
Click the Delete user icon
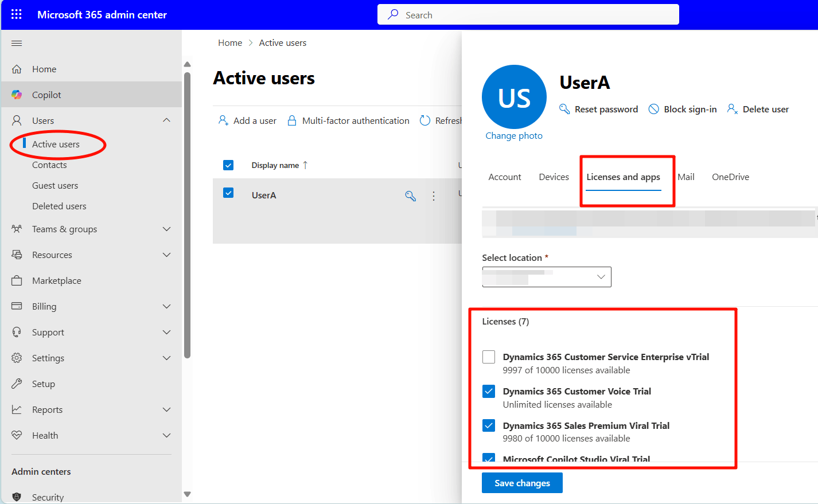(x=733, y=109)
